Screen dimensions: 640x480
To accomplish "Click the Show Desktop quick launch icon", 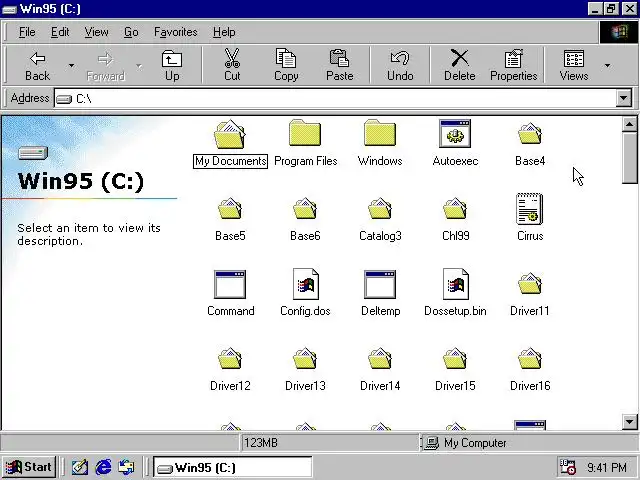I will click(80, 467).
